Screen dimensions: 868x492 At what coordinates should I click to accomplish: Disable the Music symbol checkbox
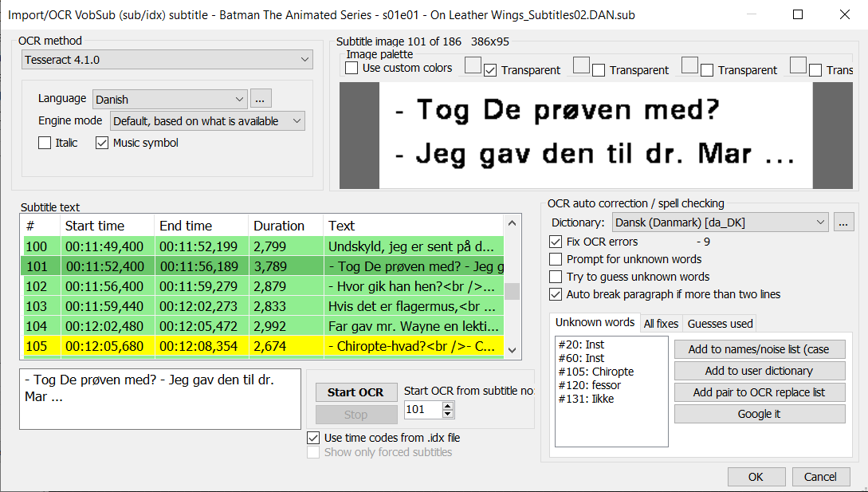[x=101, y=142]
